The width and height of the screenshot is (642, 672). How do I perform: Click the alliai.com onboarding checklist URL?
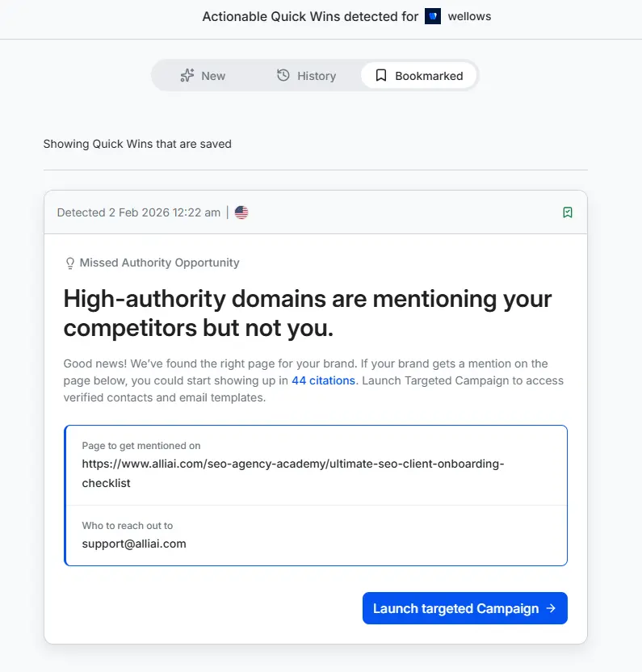[x=293, y=473]
